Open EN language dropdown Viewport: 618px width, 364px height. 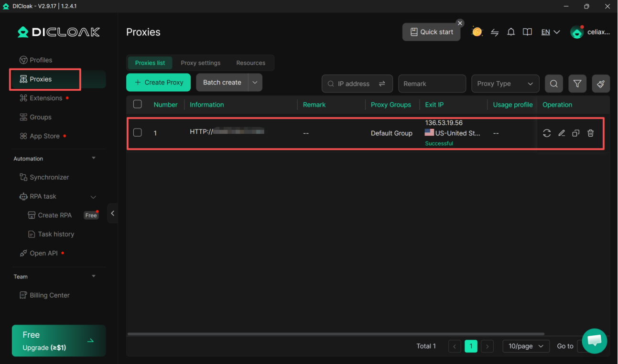click(x=550, y=32)
